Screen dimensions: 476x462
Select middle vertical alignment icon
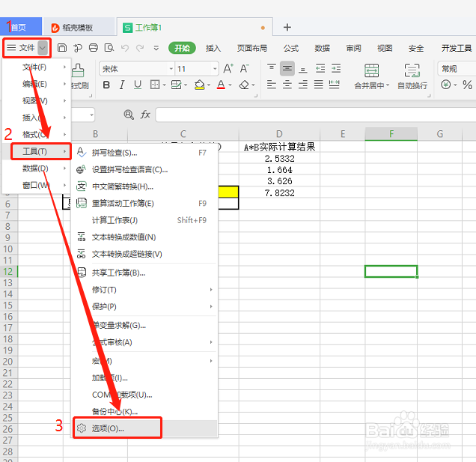tap(287, 68)
